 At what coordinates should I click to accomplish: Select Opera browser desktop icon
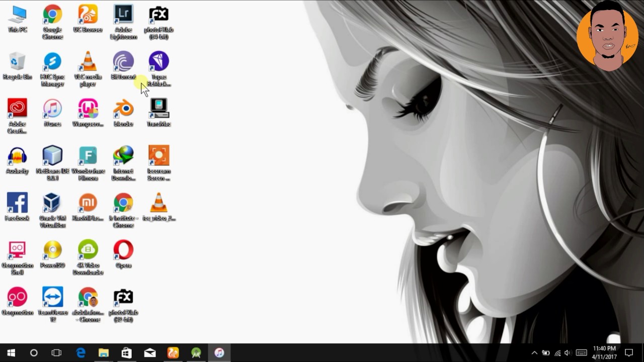123,254
